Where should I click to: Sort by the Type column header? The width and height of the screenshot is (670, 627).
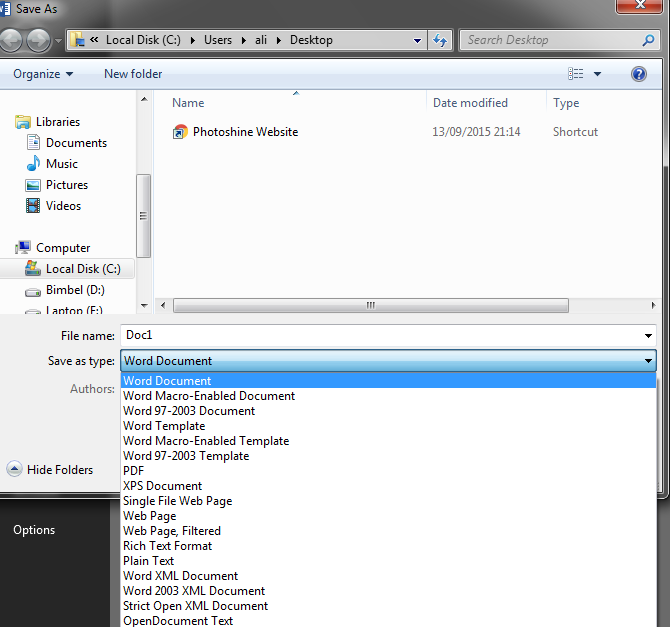click(x=566, y=103)
